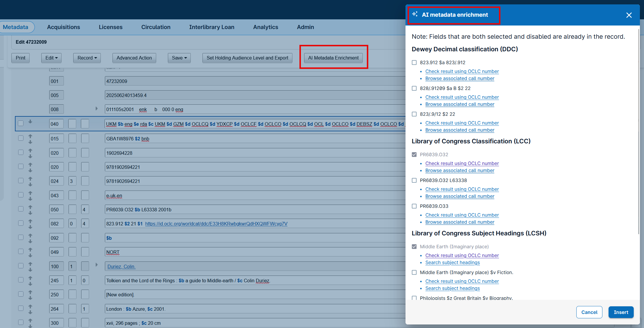Open the Record dropdown menu

coord(87,58)
